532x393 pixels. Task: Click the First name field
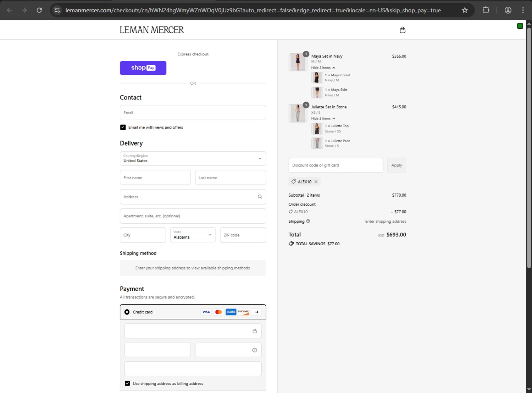point(155,178)
